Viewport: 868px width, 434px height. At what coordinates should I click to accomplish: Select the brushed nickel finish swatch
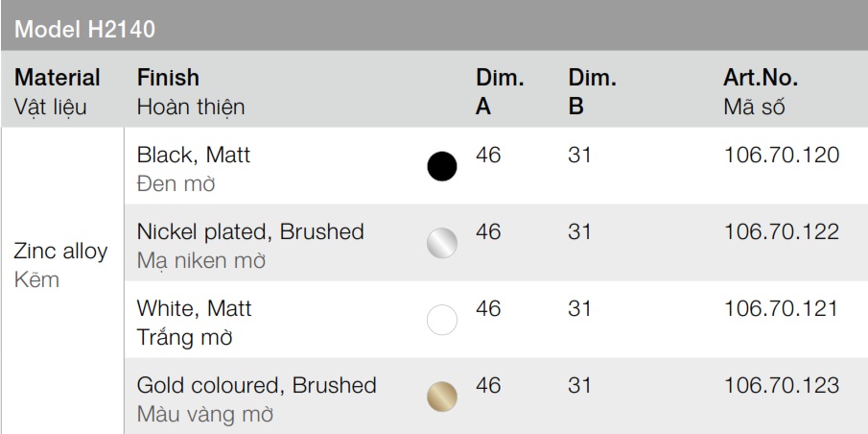442,243
